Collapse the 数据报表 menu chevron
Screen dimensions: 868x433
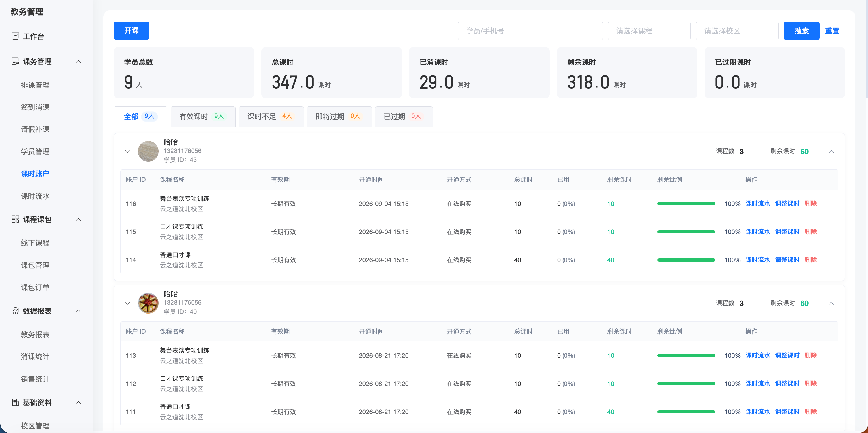coord(78,311)
